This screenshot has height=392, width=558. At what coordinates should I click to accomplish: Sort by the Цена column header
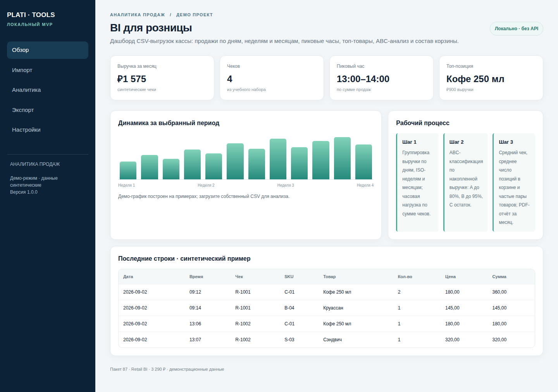tap(450, 277)
